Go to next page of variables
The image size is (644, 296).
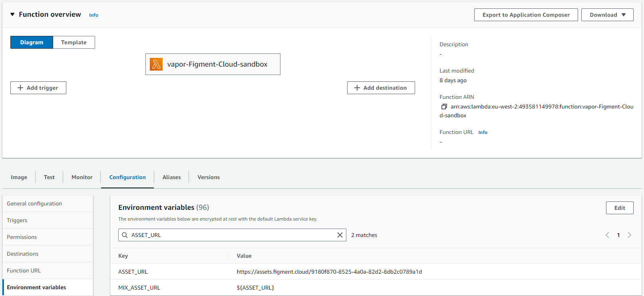pos(629,235)
